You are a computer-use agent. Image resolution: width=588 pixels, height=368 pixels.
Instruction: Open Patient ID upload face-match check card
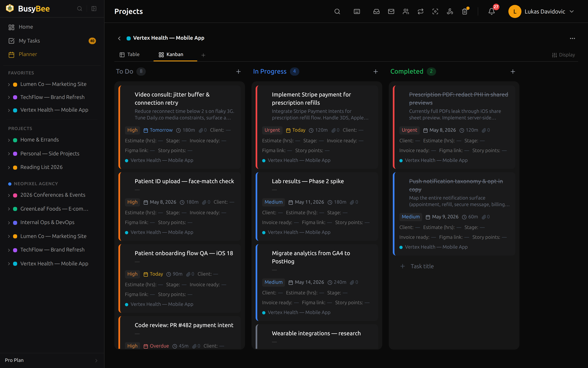[180, 206]
